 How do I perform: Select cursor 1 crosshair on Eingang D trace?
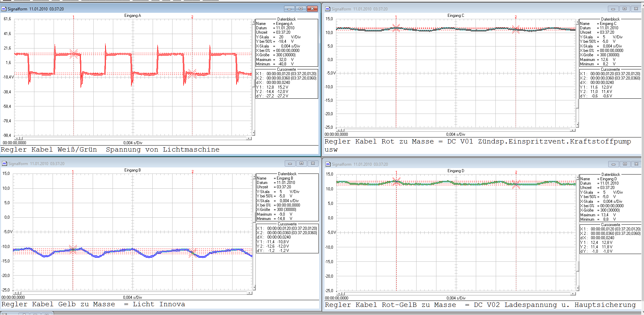tap(396, 182)
